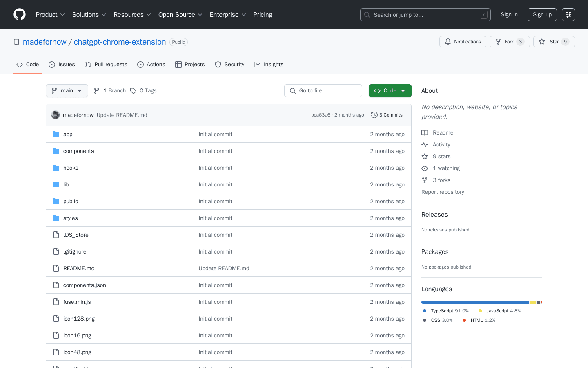Click the search magnifier in header search
Viewport: 588px width, 368px height.
tap(367, 15)
